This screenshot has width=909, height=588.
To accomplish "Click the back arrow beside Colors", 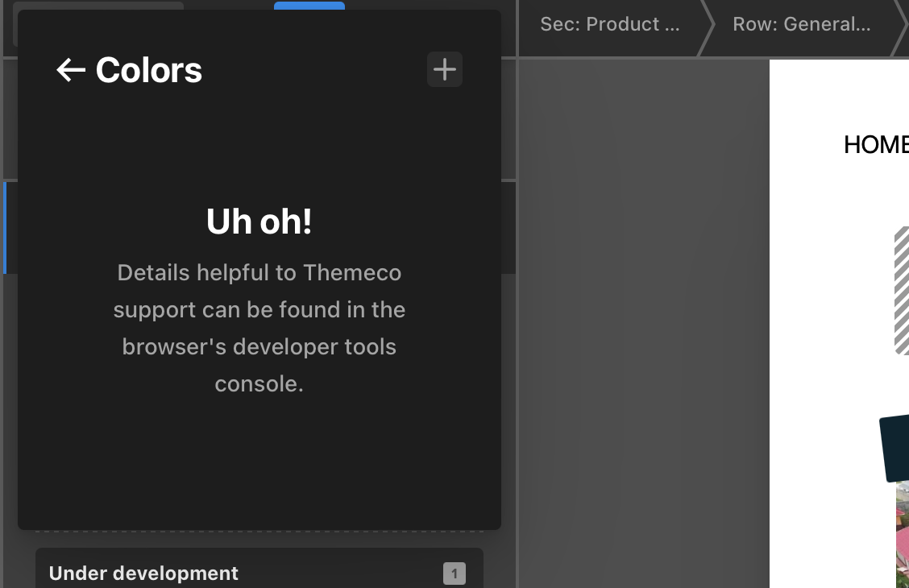I will click(x=71, y=70).
